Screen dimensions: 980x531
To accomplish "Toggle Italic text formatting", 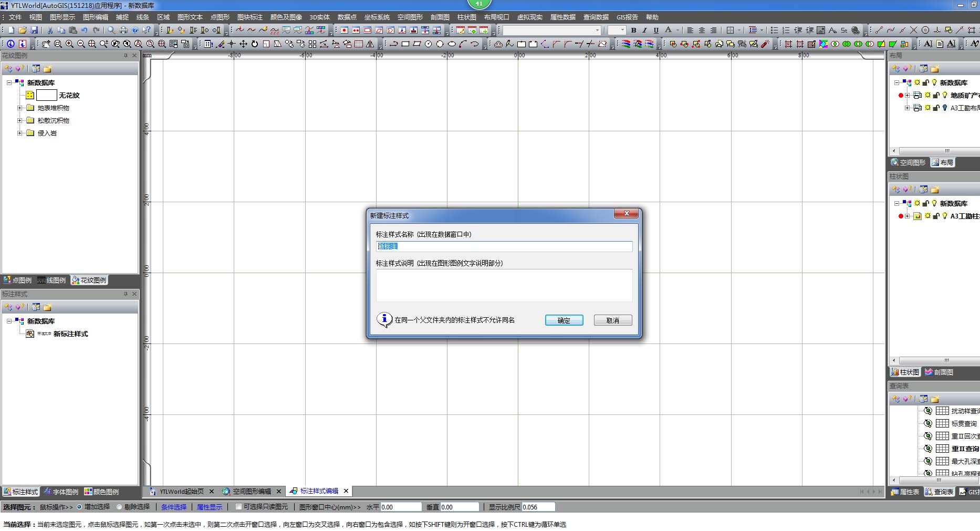I will click(644, 30).
